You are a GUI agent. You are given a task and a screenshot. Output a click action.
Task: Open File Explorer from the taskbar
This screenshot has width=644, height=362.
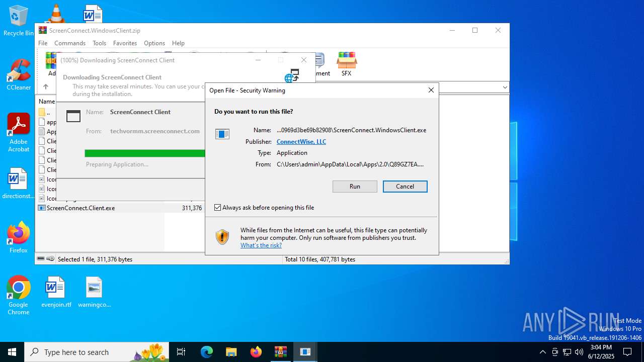click(231, 352)
